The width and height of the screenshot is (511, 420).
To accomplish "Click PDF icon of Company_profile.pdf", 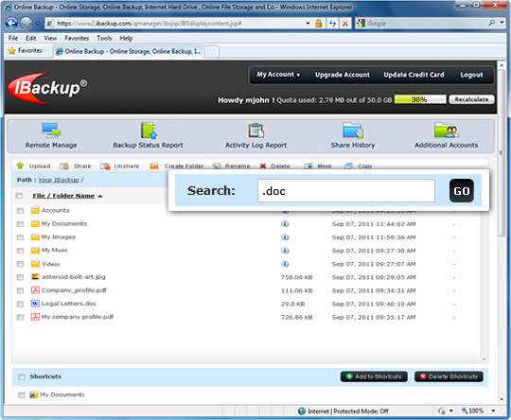I will (35, 290).
